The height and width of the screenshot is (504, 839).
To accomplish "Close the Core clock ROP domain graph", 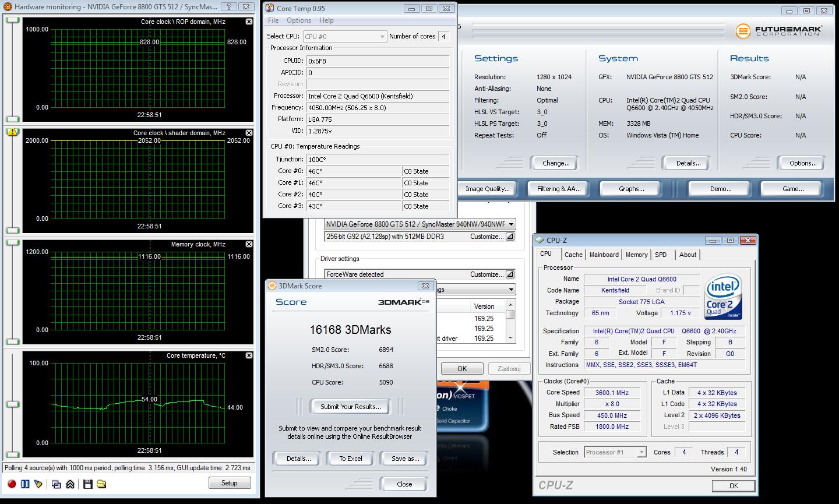I will pos(249,22).
